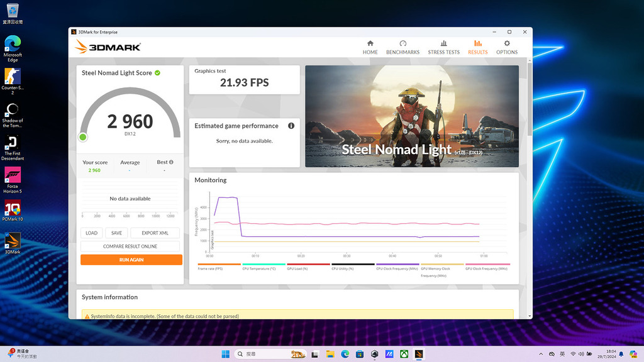The image size is (644, 362).
Task: Toggle GPU Clock Frequency legend series
Action: click(487, 266)
